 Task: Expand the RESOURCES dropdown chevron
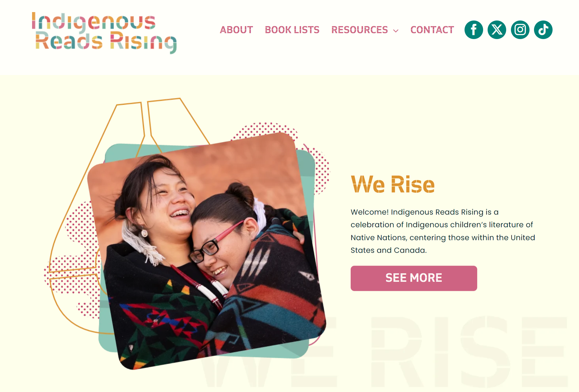[396, 31]
